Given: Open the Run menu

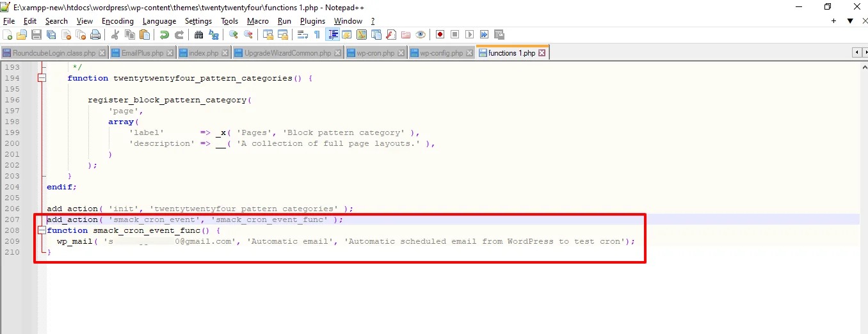Looking at the screenshot, I should [x=284, y=21].
